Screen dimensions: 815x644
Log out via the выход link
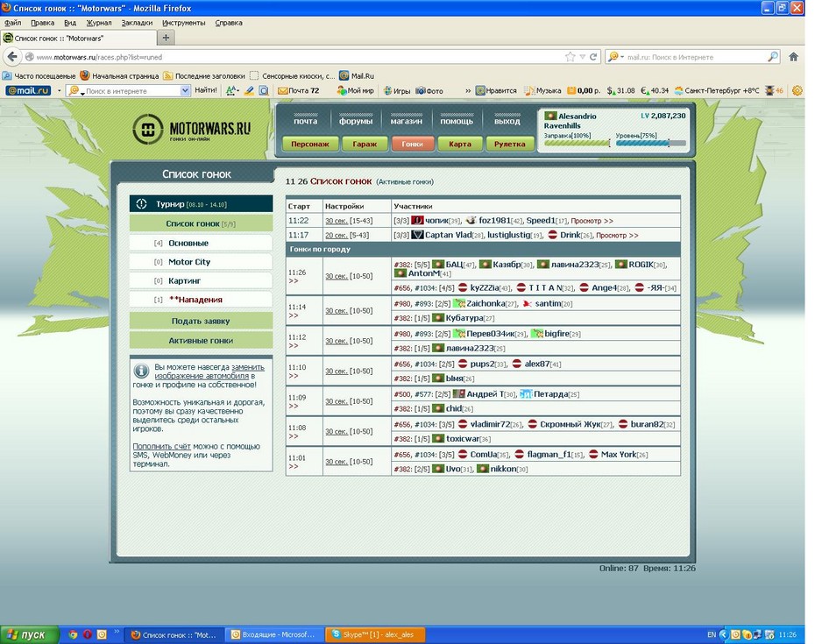coord(507,121)
